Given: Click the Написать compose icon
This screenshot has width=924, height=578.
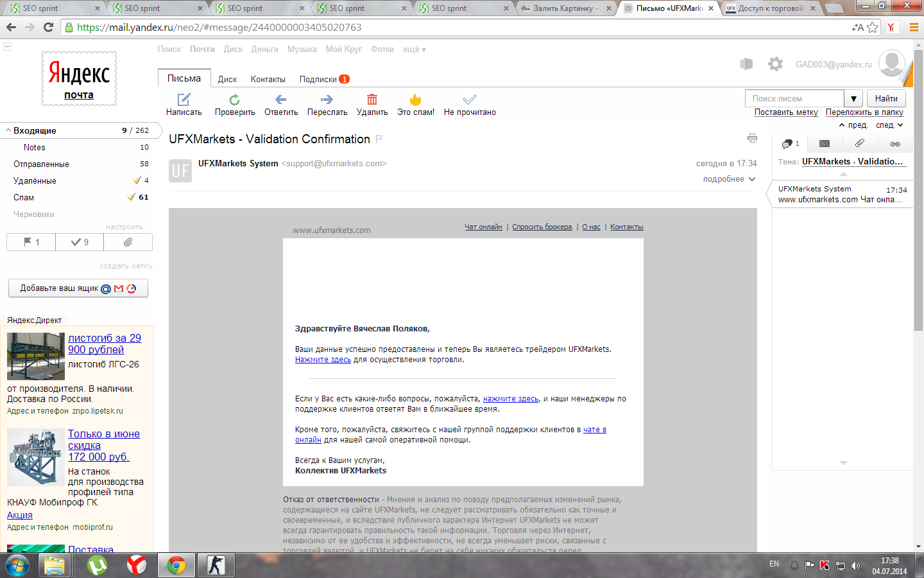Looking at the screenshot, I should [x=184, y=100].
